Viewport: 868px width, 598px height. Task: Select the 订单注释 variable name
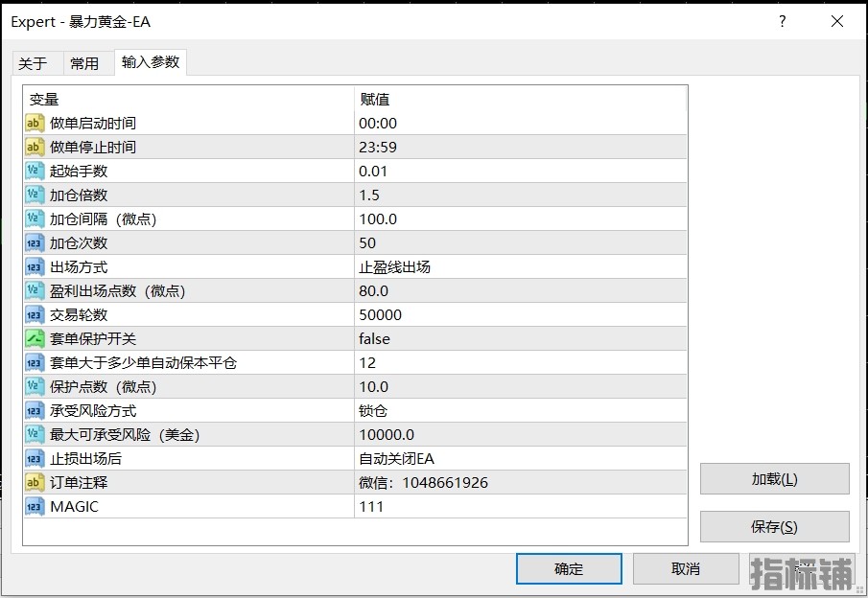point(79,482)
